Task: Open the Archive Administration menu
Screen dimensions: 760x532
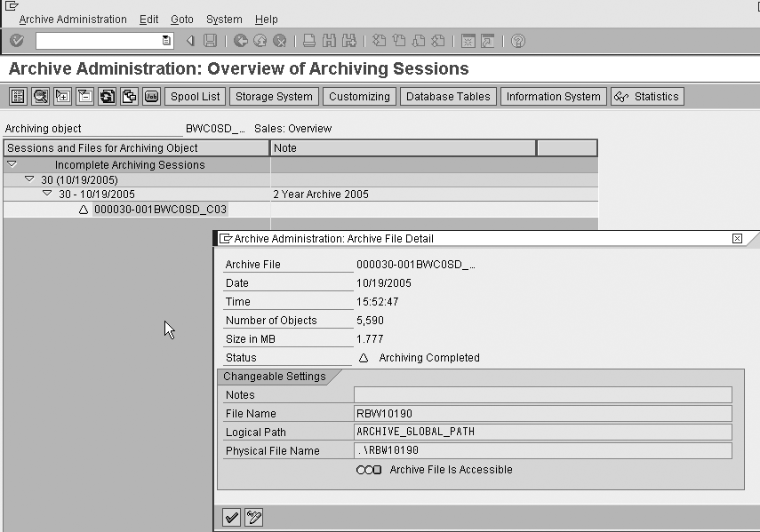Action: (x=73, y=20)
